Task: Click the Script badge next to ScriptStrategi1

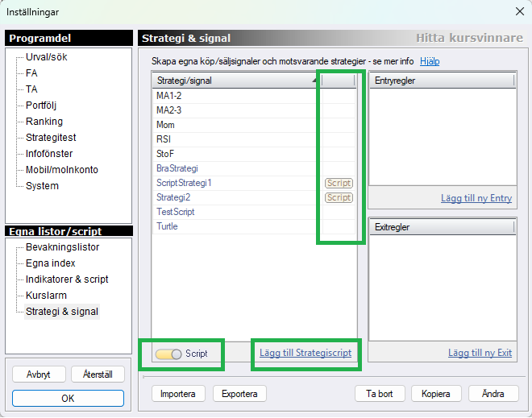Action: click(339, 183)
